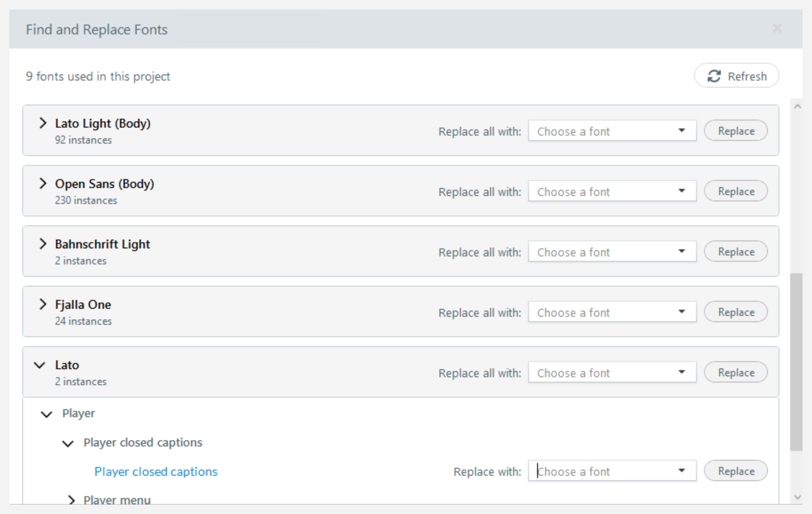Image resolution: width=812 pixels, height=514 pixels.
Task: Open the blue Player closed captions link
Action: tap(156, 471)
